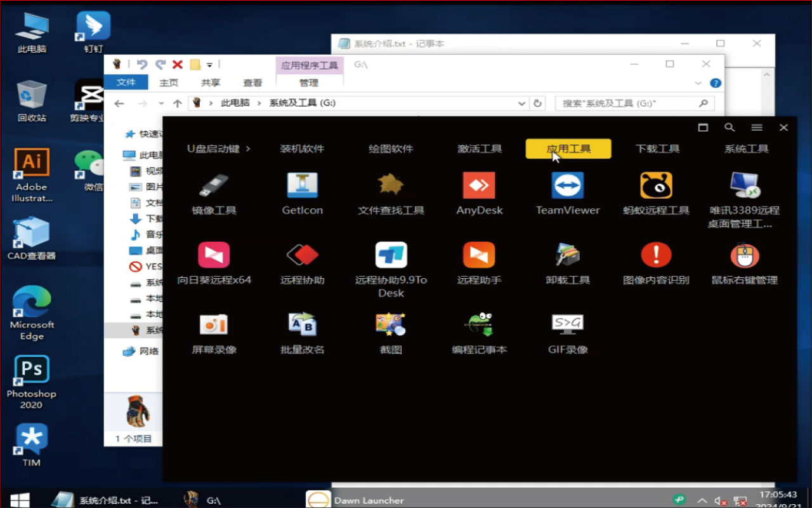Refresh the Explorer address bar
The height and width of the screenshot is (508, 812).
tap(538, 103)
